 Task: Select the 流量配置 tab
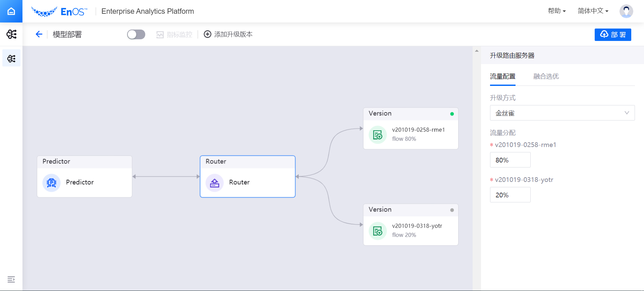point(502,77)
